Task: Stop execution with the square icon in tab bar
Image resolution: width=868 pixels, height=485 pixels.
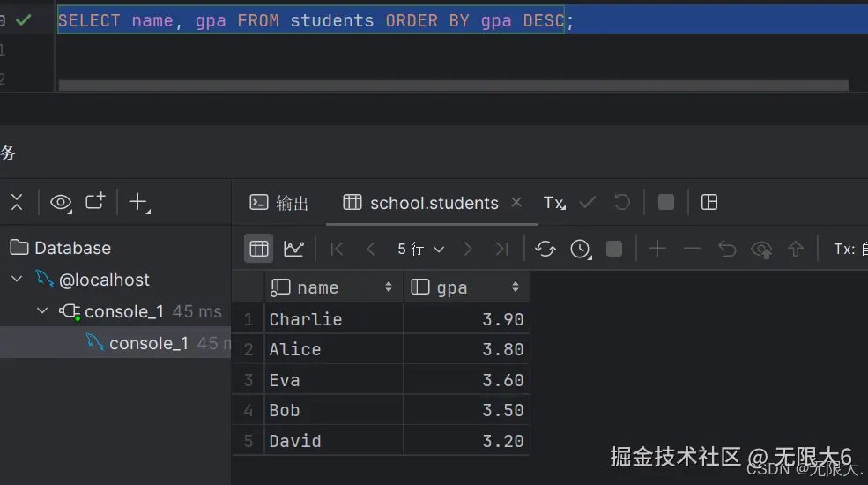Action: (666, 202)
